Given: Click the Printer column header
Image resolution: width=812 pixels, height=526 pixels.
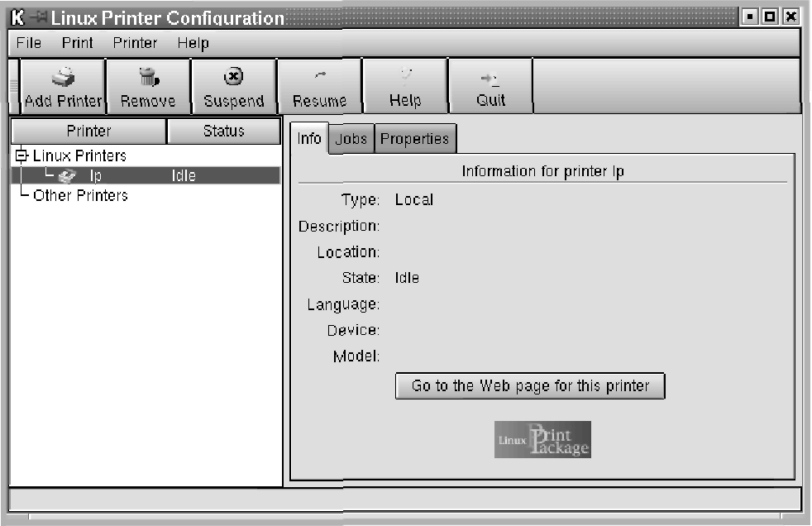Looking at the screenshot, I should coord(88,131).
